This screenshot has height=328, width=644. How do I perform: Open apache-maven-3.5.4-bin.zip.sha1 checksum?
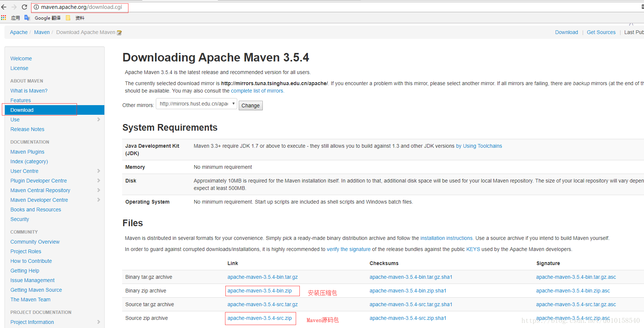[x=408, y=291]
